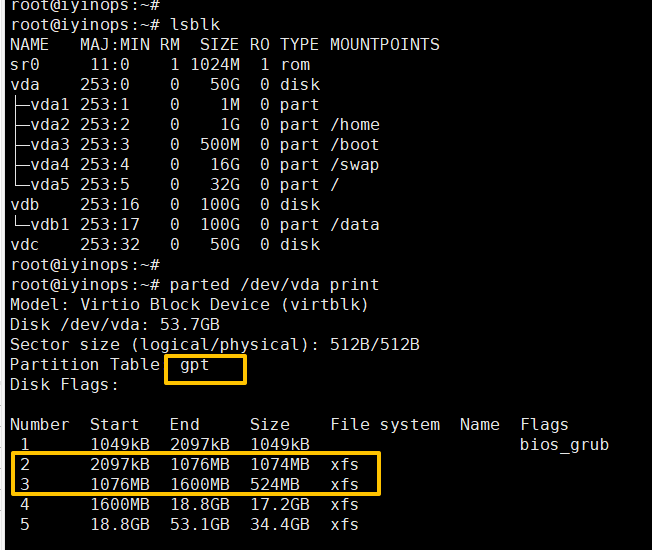
Task: Click the 53.7GB disk size value
Action: click(x=190, y=325)
